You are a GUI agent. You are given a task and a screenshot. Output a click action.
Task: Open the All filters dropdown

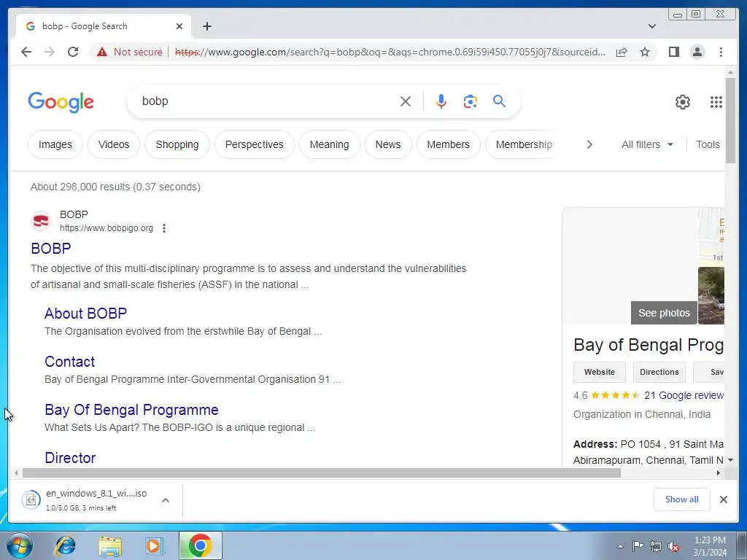coord(647,144)
